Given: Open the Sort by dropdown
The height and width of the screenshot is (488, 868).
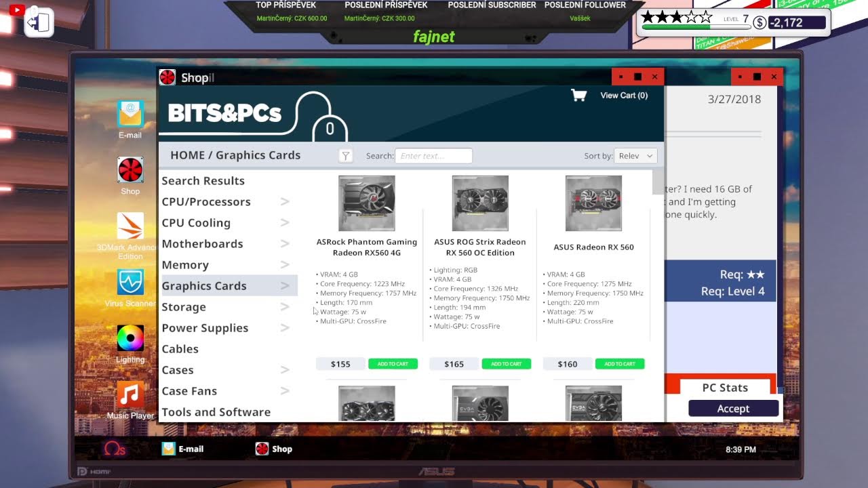Looking at the screenshot, I should tap(635, 156).
